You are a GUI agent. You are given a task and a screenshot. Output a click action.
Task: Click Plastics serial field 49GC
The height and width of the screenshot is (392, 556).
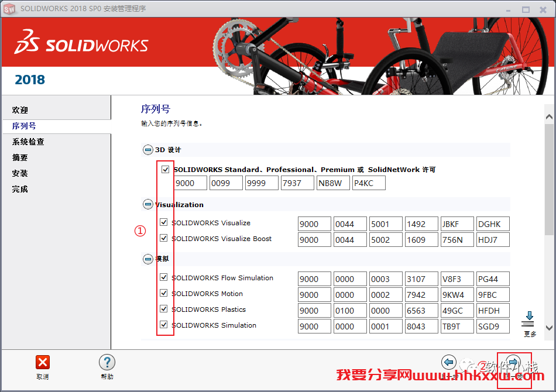(458, 311)
